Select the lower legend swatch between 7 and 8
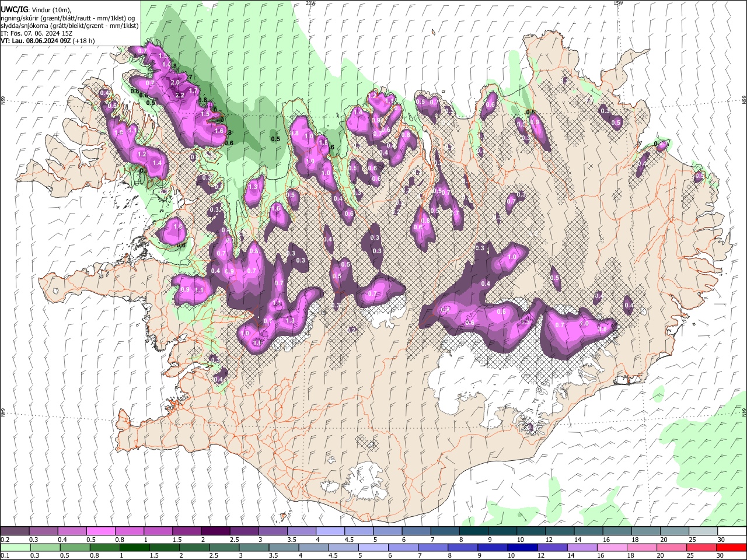The height and width of the screenshot is (560, 747). coord(433,547)
